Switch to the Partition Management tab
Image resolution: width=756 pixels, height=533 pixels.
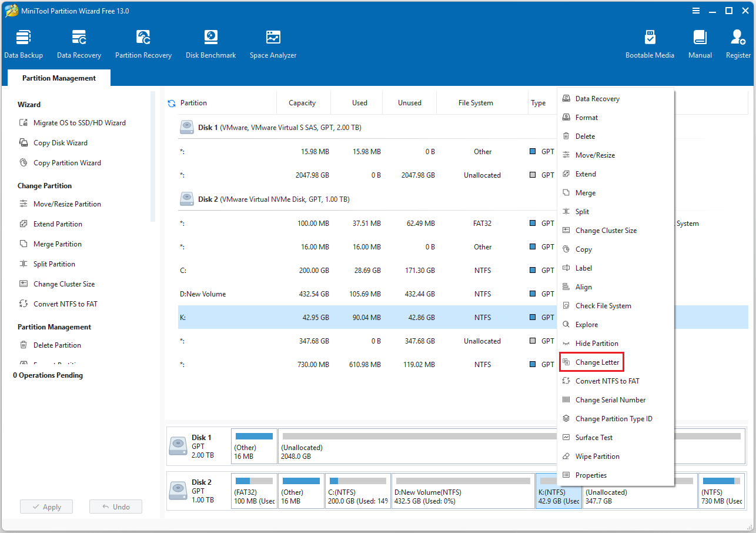tap(58, 78)
